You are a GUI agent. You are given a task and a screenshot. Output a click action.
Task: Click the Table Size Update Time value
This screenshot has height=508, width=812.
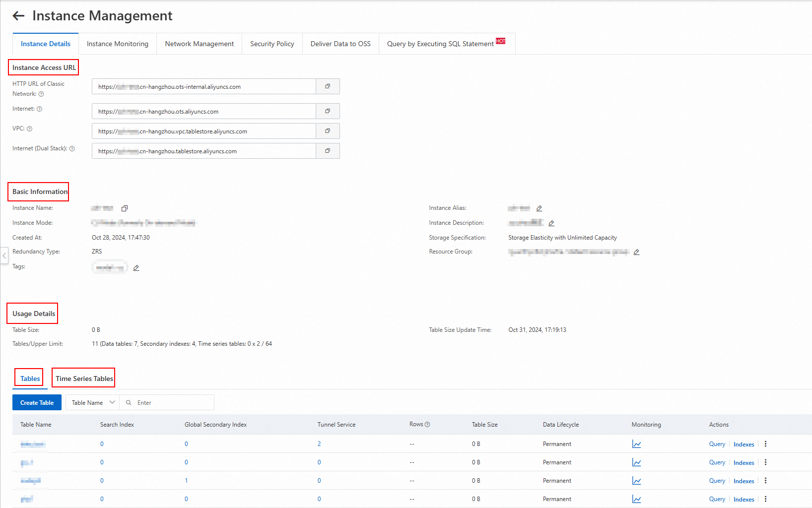pyautogui.click(x=537, y=330)
